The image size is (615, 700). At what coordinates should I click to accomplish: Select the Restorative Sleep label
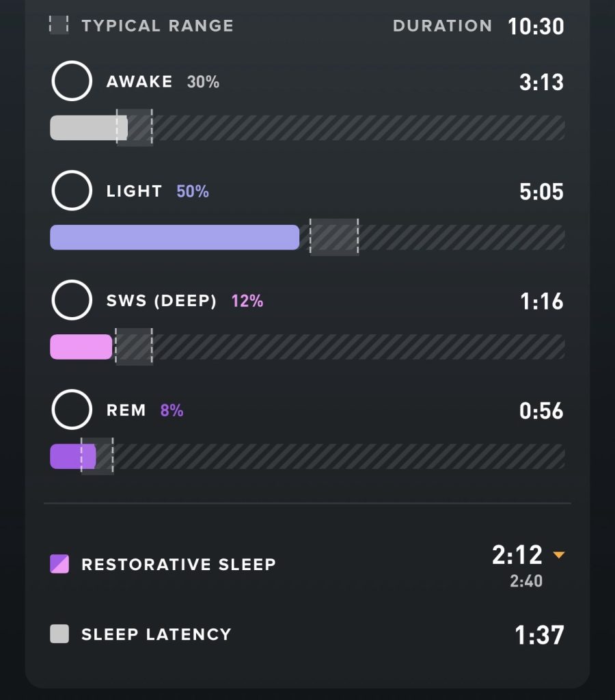click(178, 565)
